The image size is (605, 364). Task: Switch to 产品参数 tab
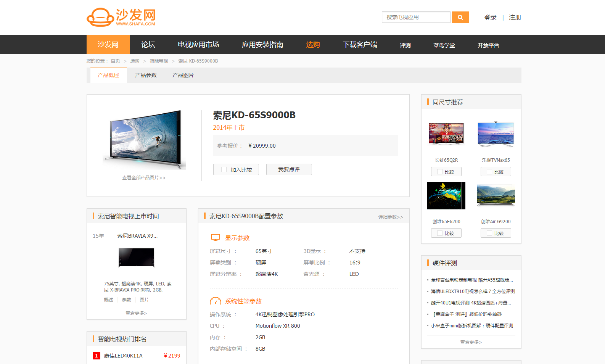click(x=146, y=75)
